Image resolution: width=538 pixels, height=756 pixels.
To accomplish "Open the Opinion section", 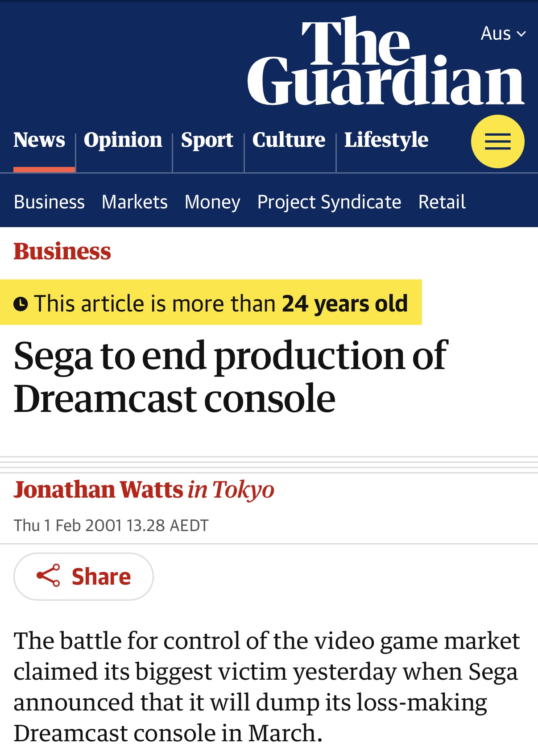I will coord(123,140).
